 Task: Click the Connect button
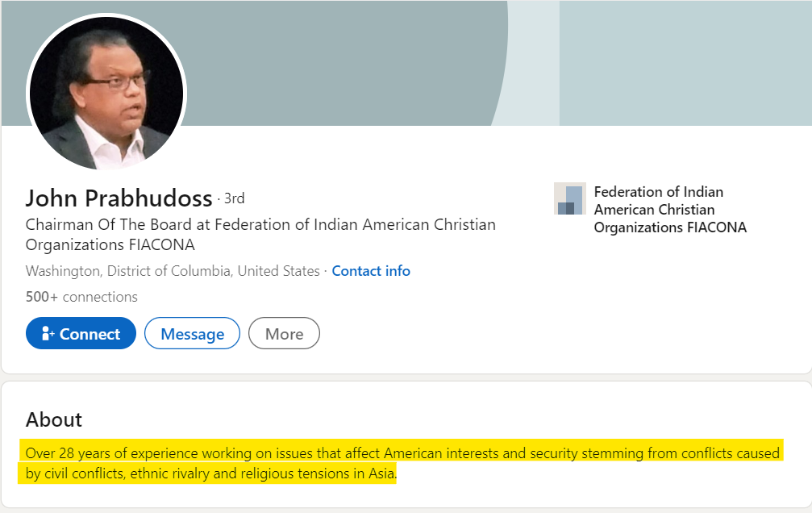[81, 333]
